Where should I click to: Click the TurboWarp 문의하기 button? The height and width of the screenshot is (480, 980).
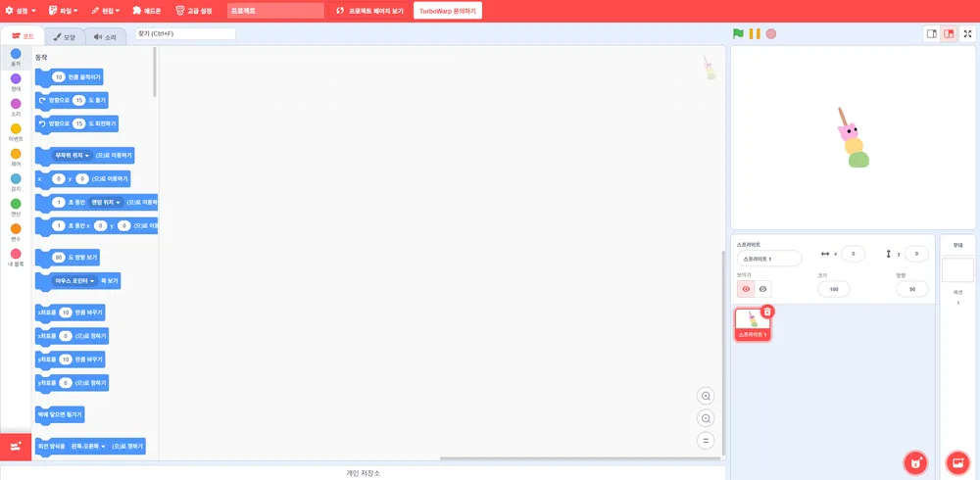pyautogui.click(x=448, y=11)
